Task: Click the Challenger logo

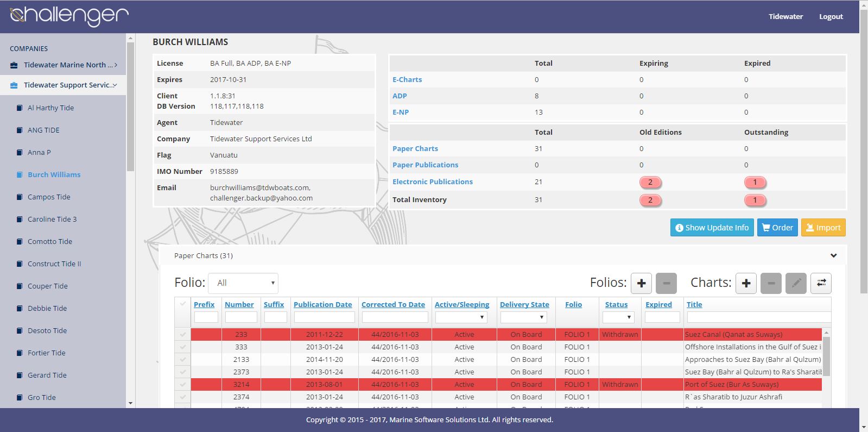Action: coord(69,16)
